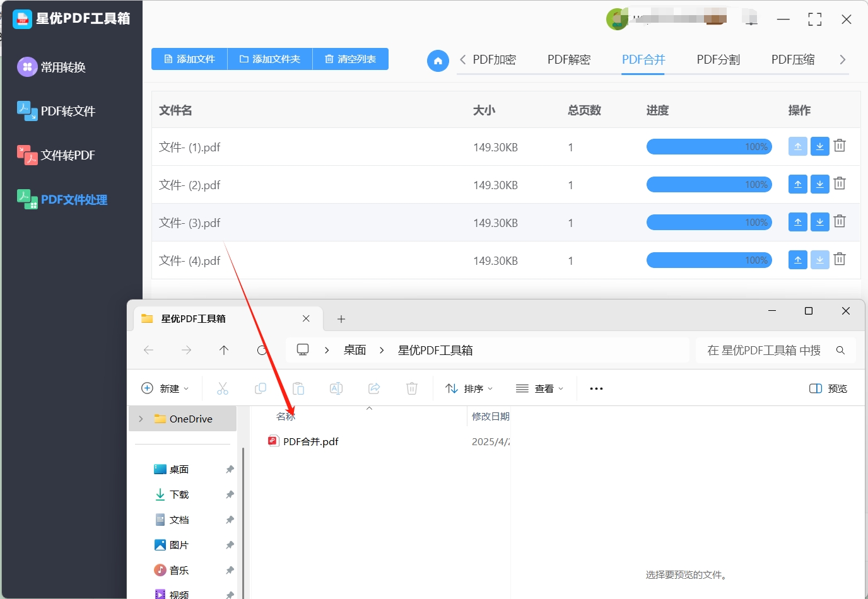Move 文件- (2).pdf down
This screenshot has width=868, height=599.
tap(819, 185)
